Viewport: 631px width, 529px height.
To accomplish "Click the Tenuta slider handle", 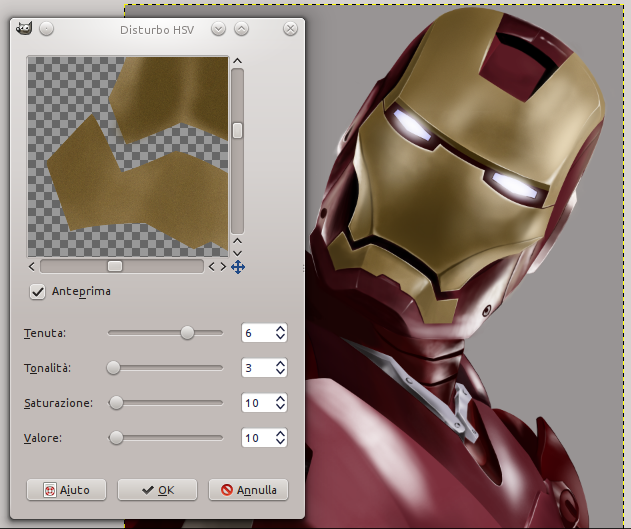I will coord(187,333).
